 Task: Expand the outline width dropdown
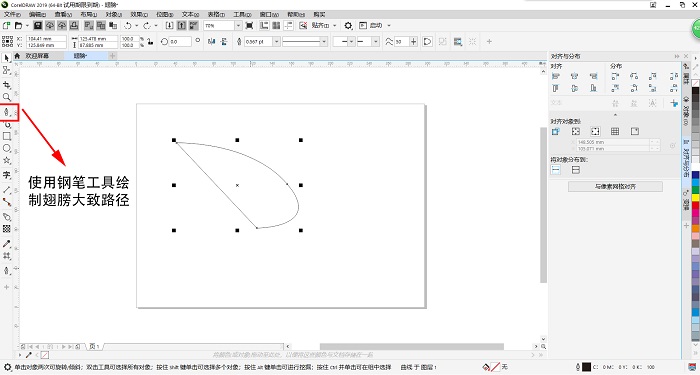point(277,42)
